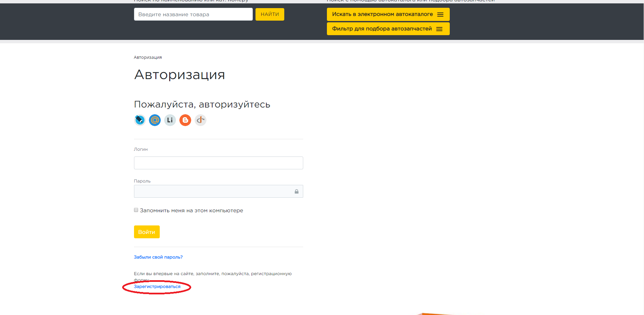Click the 'Авторизация' breadcrumb text
This screenshot has height=315, width=644.
tap(148, 57)
